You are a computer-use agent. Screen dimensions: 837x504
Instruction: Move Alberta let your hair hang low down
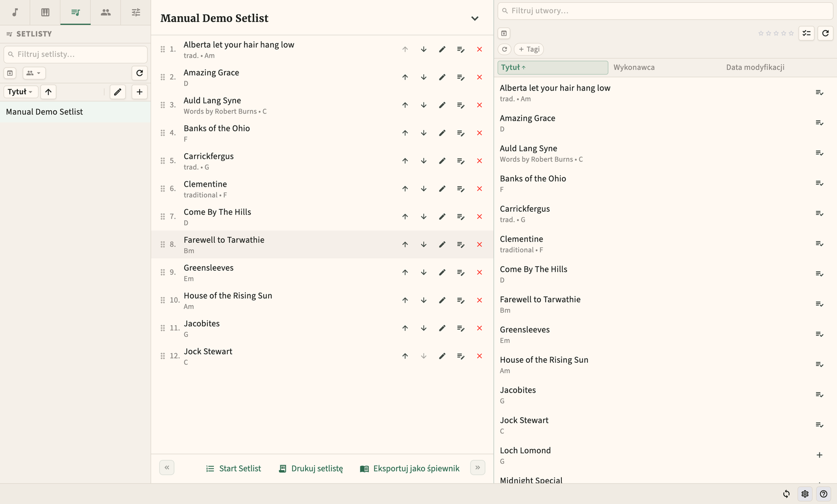point(424,49)
